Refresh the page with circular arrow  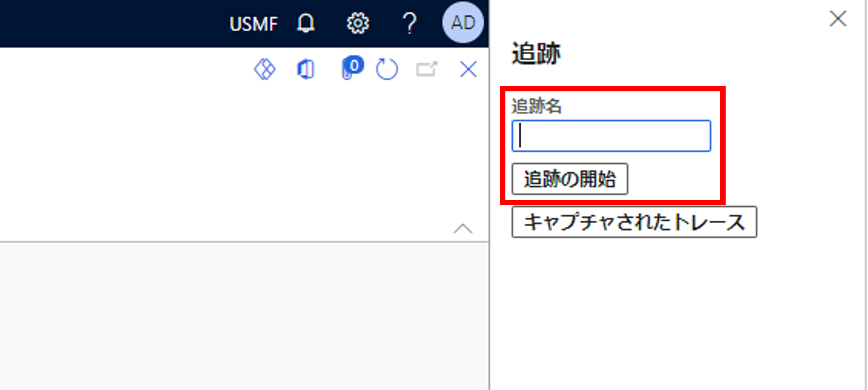(x=387, y=69)
